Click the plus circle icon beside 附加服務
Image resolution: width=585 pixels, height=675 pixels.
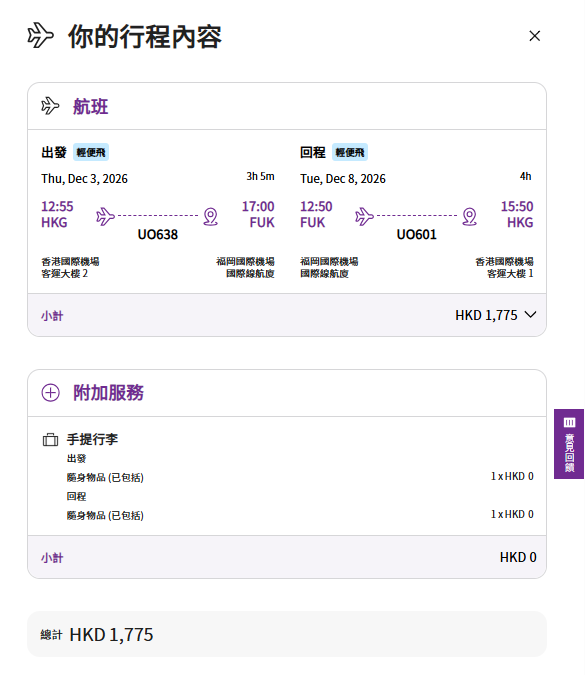50,393
